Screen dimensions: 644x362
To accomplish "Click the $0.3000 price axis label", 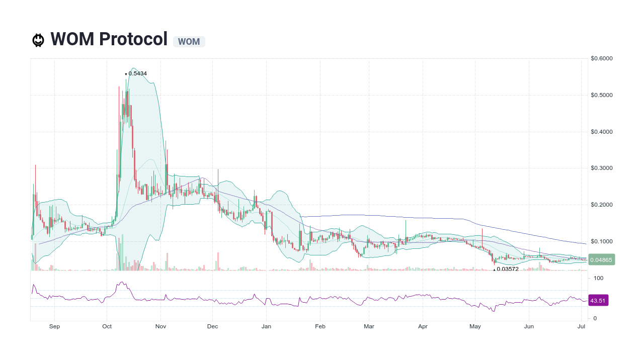I will 602,168.
